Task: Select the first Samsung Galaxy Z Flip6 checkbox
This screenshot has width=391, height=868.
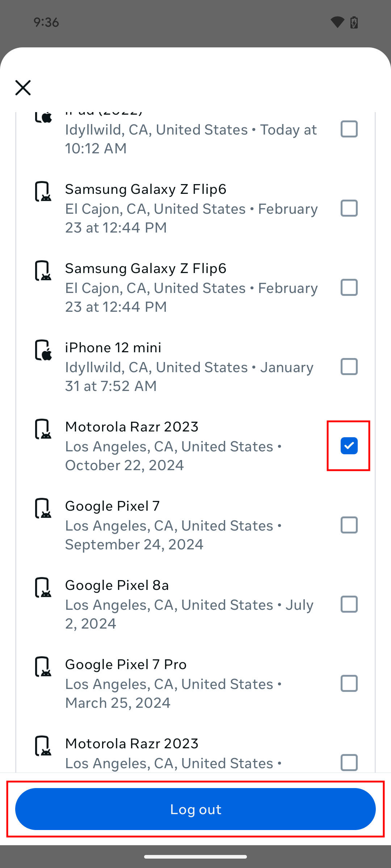Action: pyautogui.click(x=349, y=208)
